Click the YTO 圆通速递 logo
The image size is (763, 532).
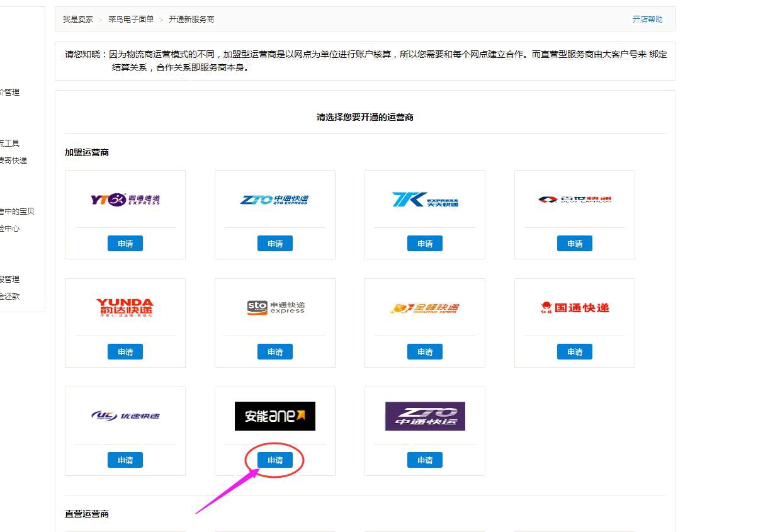(x=125, y=200)
